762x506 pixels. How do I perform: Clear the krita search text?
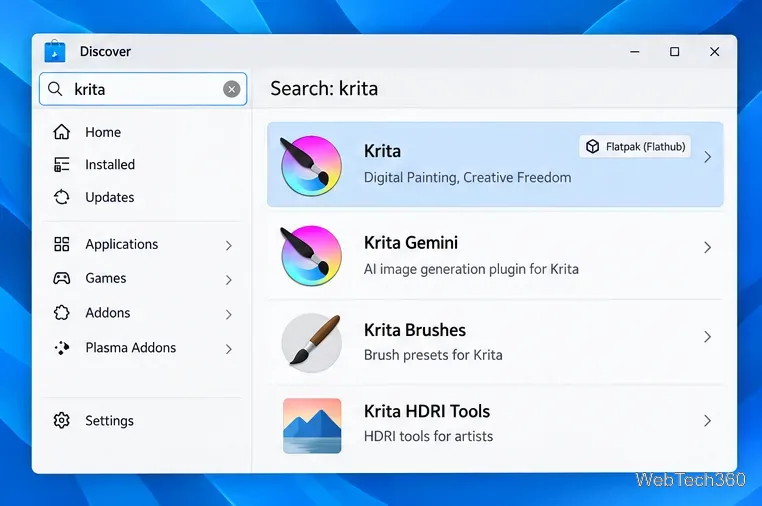point(231,89)
